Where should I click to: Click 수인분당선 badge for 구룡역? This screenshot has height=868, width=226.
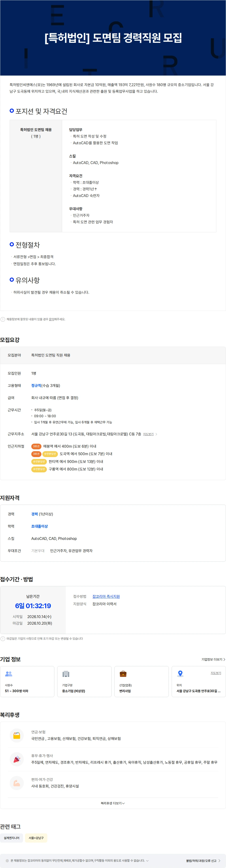coord(39,469)
